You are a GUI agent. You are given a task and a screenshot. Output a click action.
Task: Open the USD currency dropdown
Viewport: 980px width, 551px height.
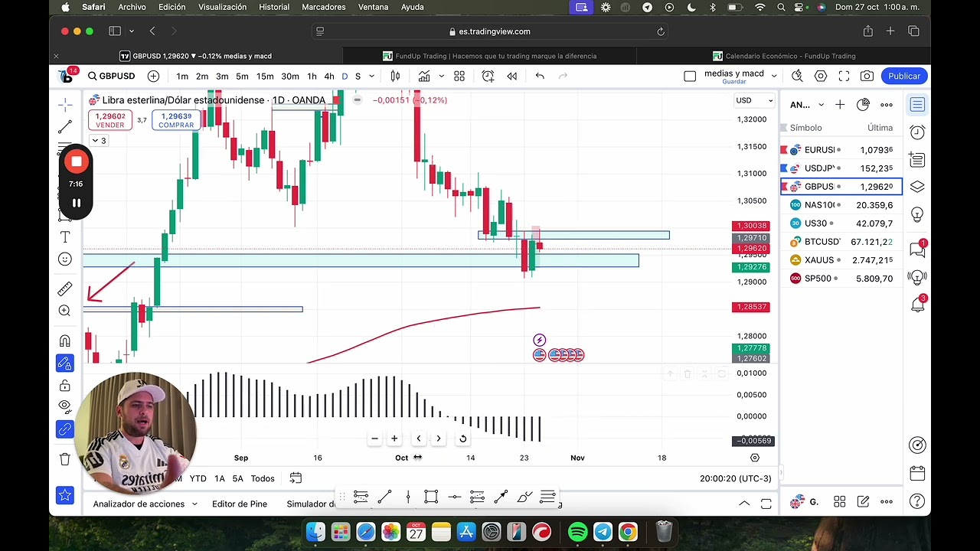pyautogui.click(x=753, y=100)
